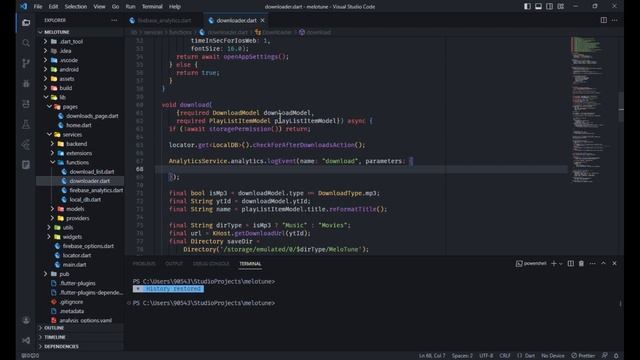Open the Terminal menu
640x360 pixels.
[x=152, y=7]
